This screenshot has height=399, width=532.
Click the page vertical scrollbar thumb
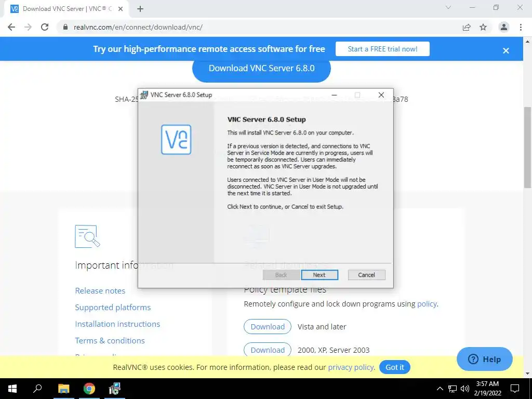point(528,147)
